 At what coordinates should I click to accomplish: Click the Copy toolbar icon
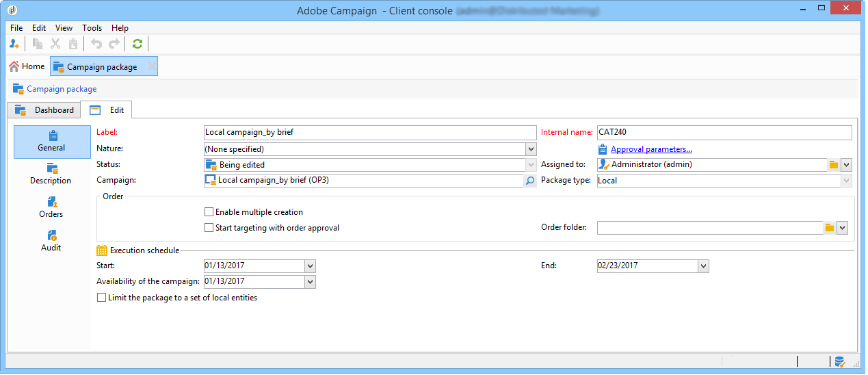coord(38,44)
